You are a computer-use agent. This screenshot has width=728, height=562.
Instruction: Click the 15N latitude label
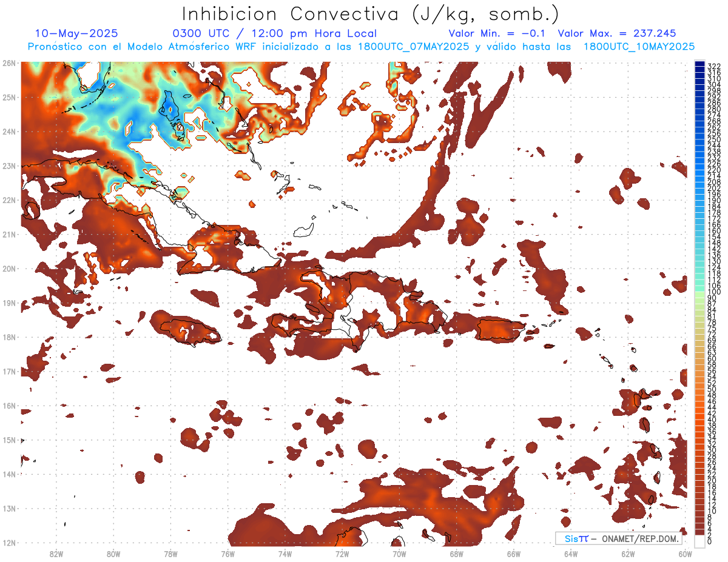pos(8,440)
